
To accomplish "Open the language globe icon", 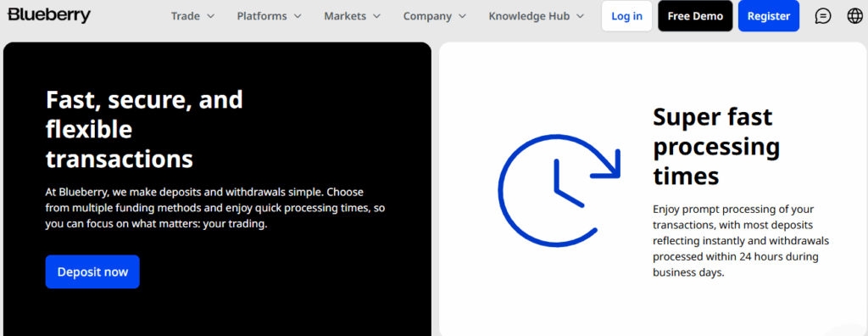I will click(854, 16).
